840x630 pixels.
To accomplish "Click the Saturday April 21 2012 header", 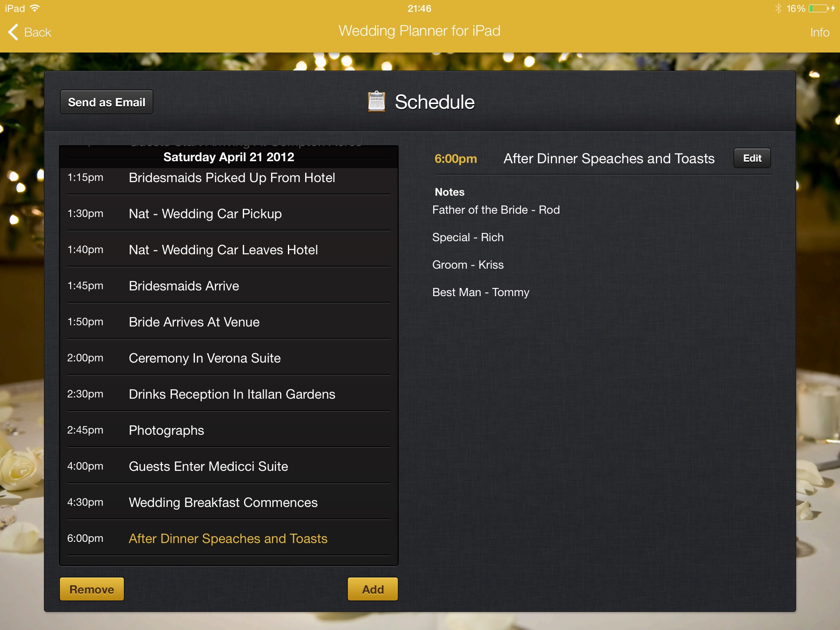I will pos(229,157).
